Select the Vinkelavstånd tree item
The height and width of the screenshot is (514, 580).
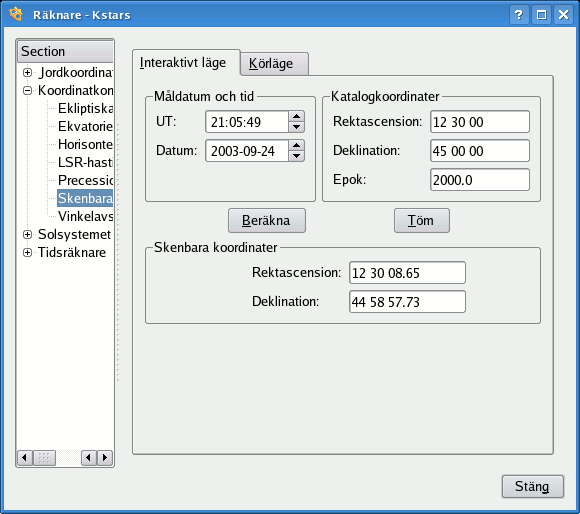(x=85, y=216)
